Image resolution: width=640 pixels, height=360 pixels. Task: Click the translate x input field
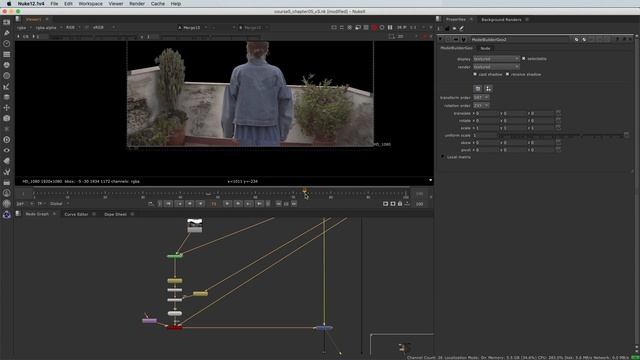[487, 113]
